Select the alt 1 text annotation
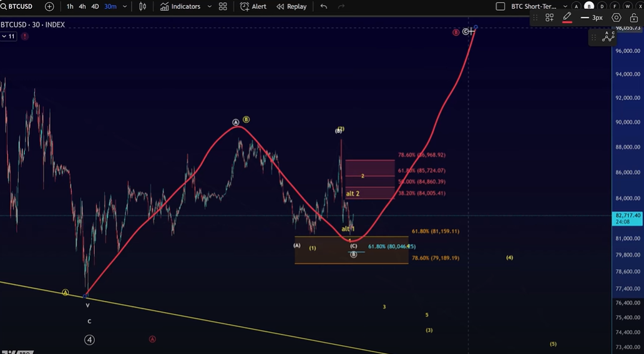644x354 pixels. point(348,229)
